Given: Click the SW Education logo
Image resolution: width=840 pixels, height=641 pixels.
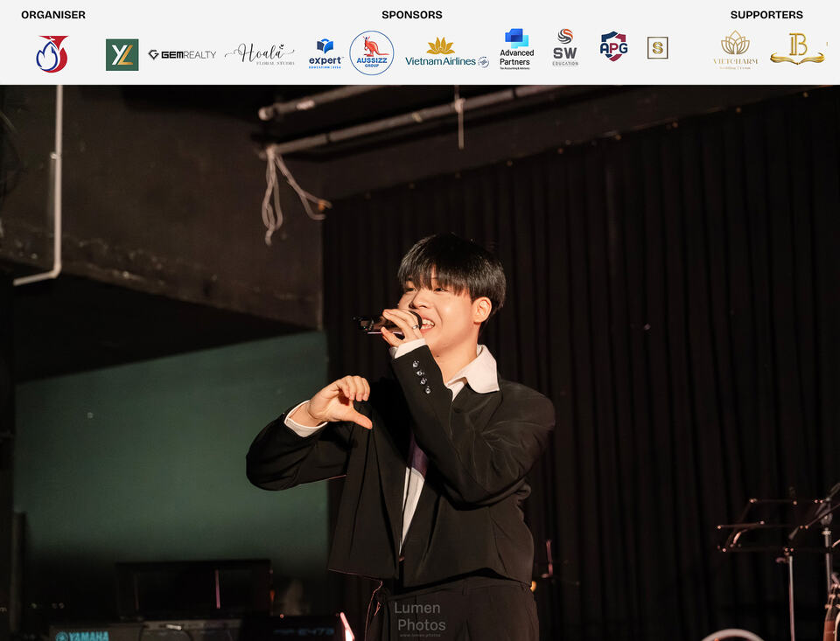Looking at the screenshot, I should click(x=564, y=48).
